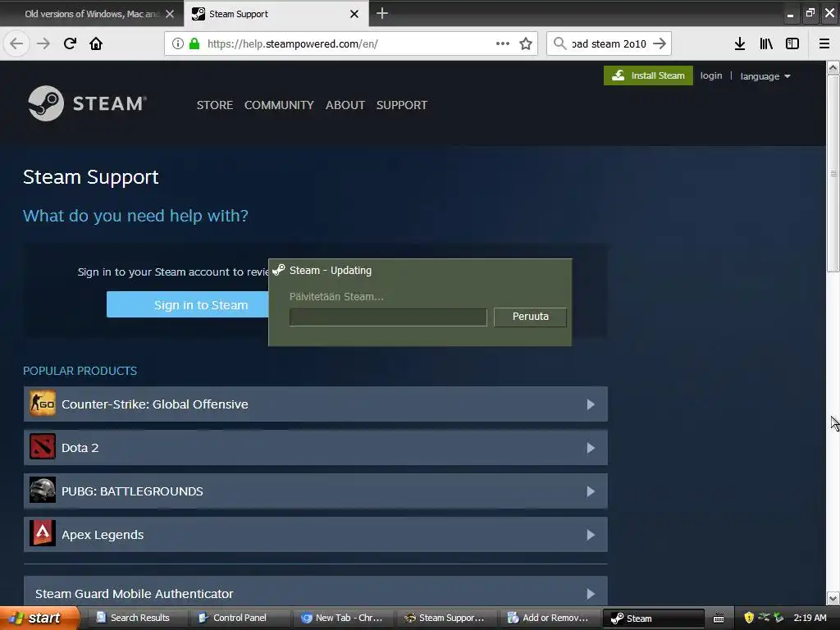Image resolution: width=840 pixels, height=630 pixels.
Task: Click the Dota 2 label
Action: 80,447
